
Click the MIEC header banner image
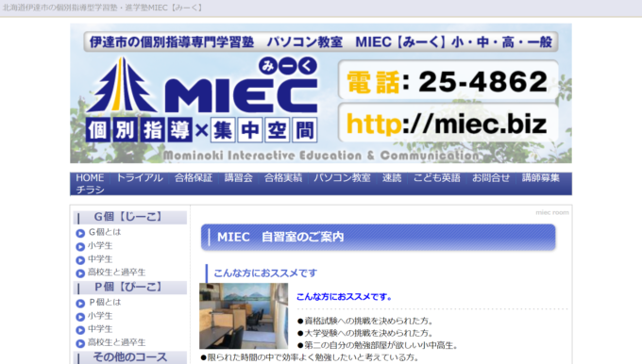point(321,93)
